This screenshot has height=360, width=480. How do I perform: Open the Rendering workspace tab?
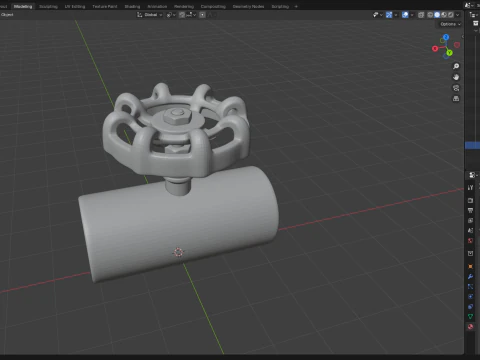(x=184, y=6)
